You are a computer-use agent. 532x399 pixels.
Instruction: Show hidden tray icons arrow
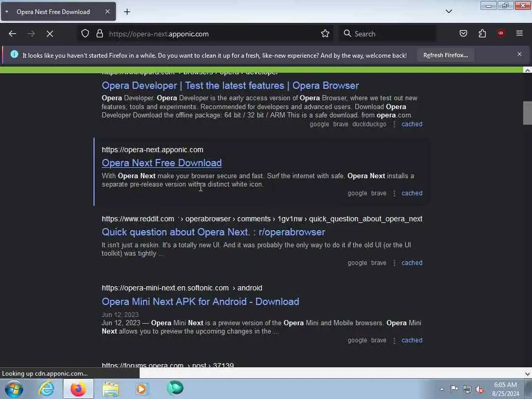442,389
